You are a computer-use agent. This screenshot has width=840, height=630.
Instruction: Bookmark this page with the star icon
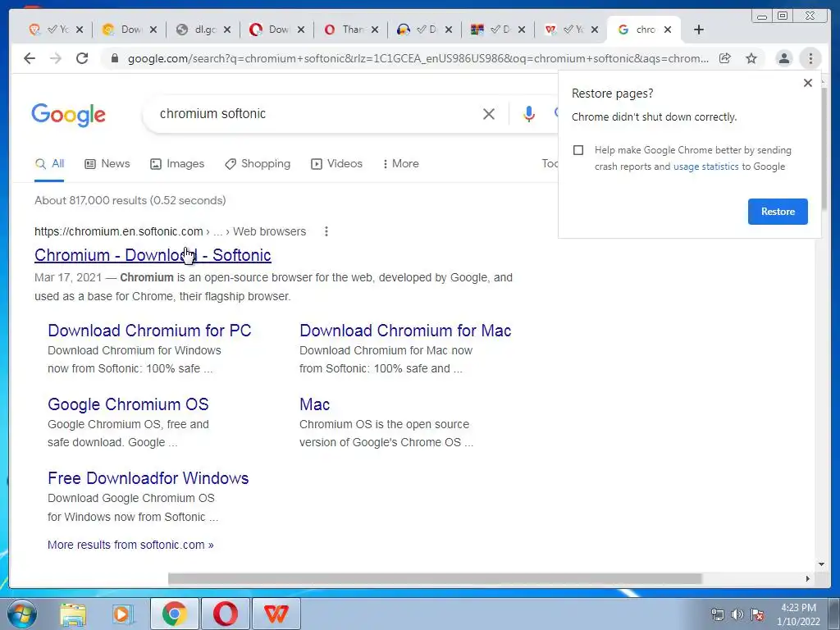click(x=751, y=58)
